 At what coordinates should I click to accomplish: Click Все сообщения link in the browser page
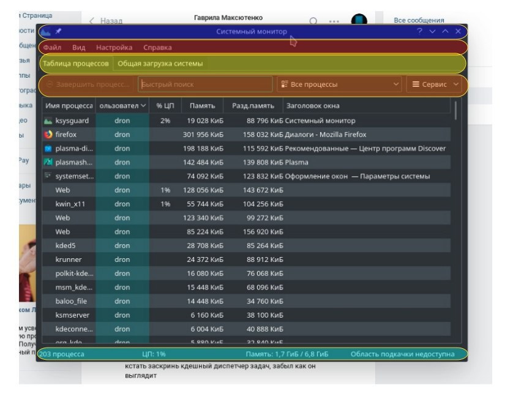(419, 20)
